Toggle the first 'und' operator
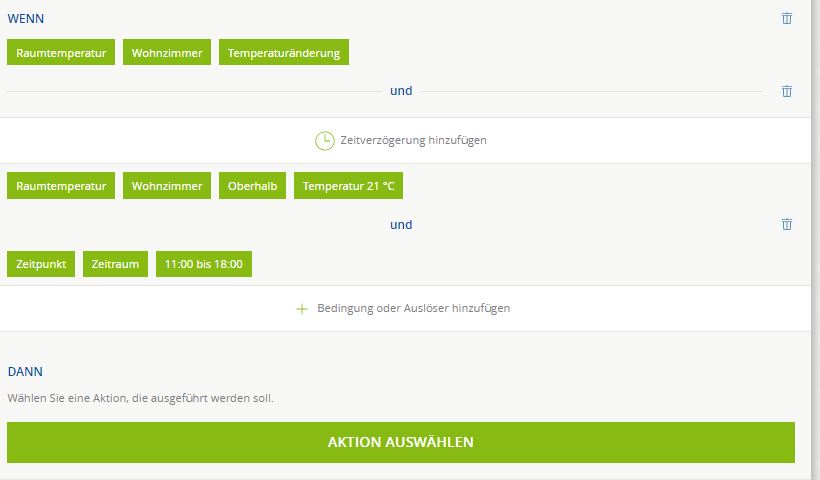This screenshot has width=820, height=480. pyautogui.click(x=401, y=91)
